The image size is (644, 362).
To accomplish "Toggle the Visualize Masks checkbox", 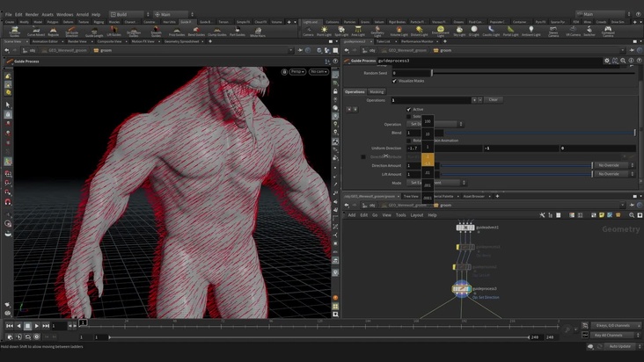I will [x=394, y=81].
